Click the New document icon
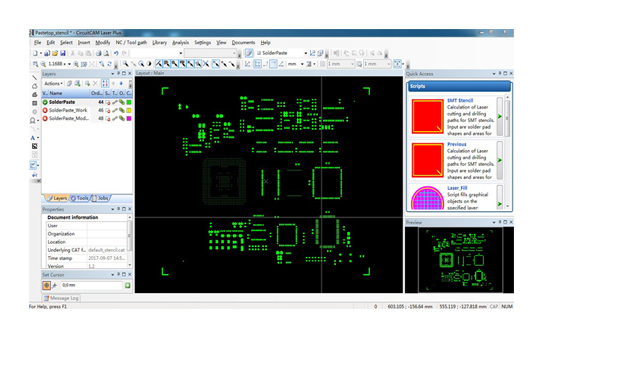The image size is (640, 370). pos(36,53)
